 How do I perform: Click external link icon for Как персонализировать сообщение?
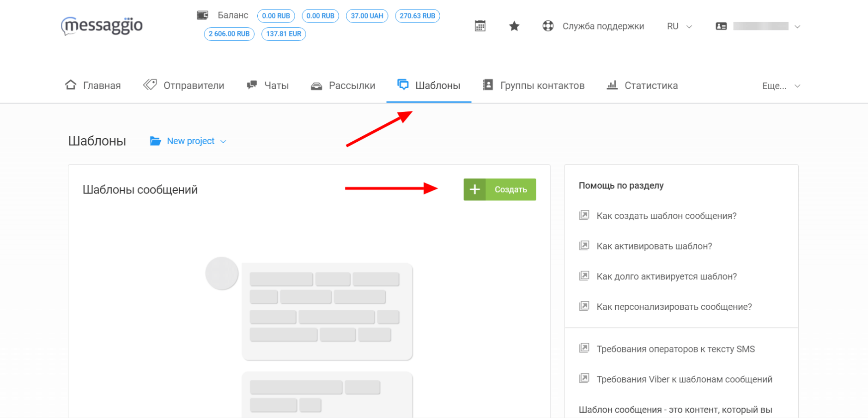coord(584,306)
